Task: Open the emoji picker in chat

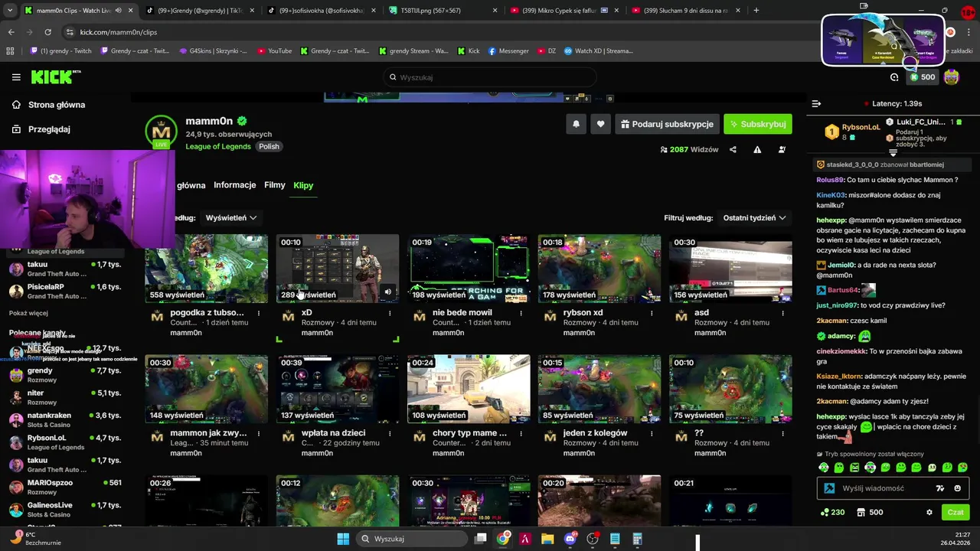Action: 958,488
